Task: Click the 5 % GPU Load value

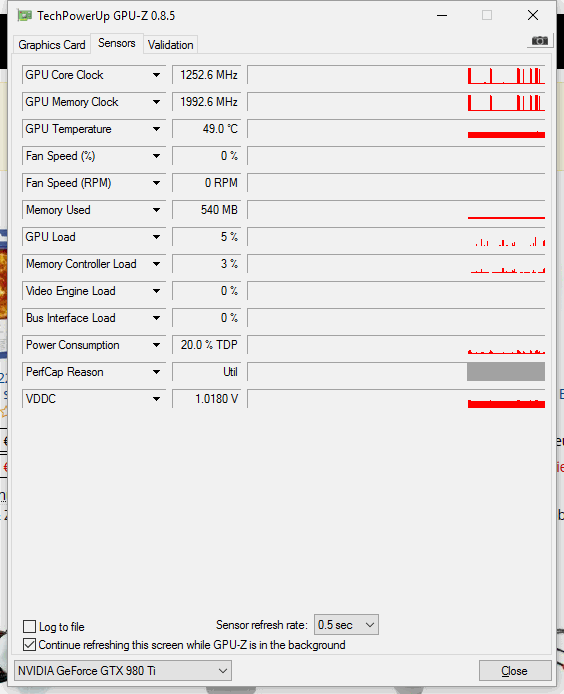Action: (206, 237)
